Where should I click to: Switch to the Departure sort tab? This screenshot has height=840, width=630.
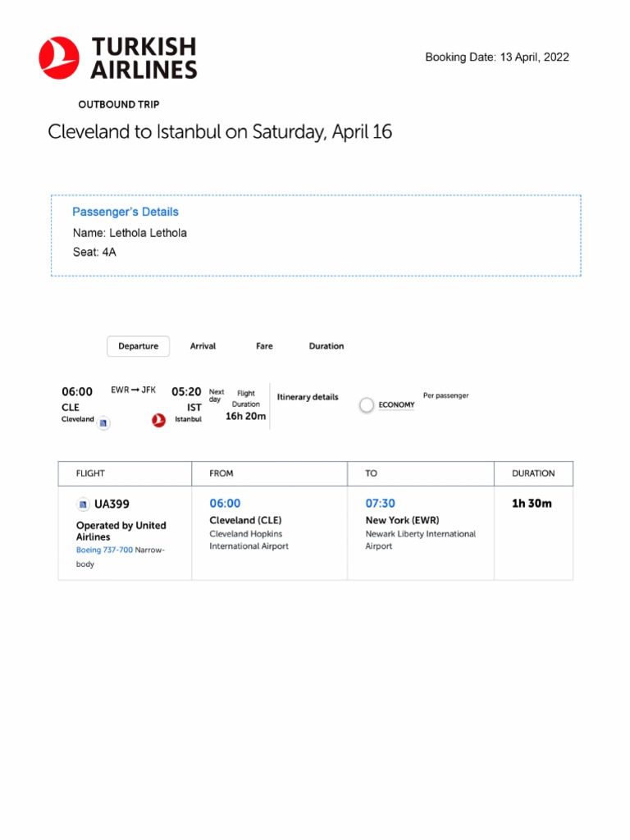point(138,346)
